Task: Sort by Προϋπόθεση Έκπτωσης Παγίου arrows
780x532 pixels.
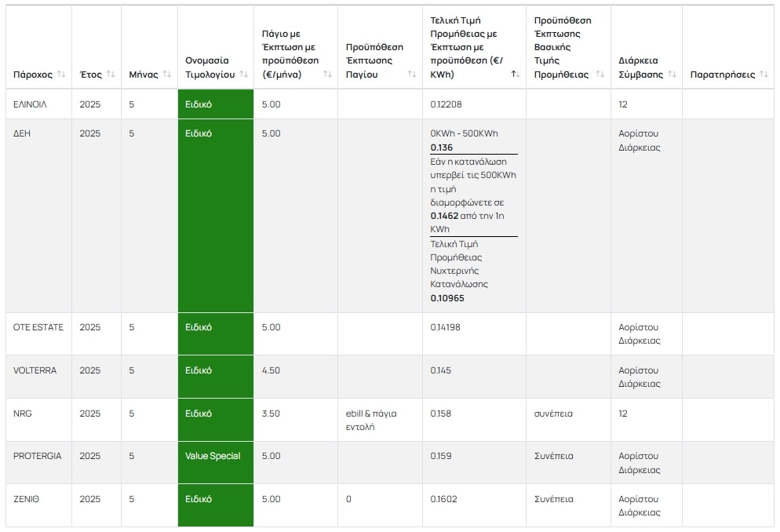Action: pyautogui.click(x=412, y=75)
